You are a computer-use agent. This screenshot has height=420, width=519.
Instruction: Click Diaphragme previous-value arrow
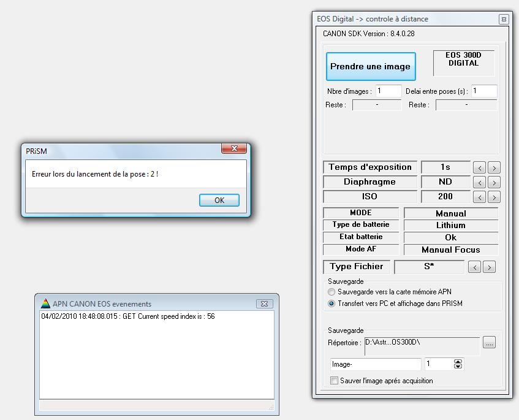[480, 182]
